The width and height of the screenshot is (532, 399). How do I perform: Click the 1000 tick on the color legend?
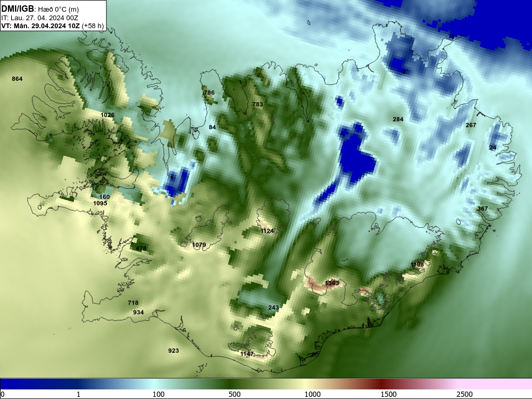coord(312,394)
